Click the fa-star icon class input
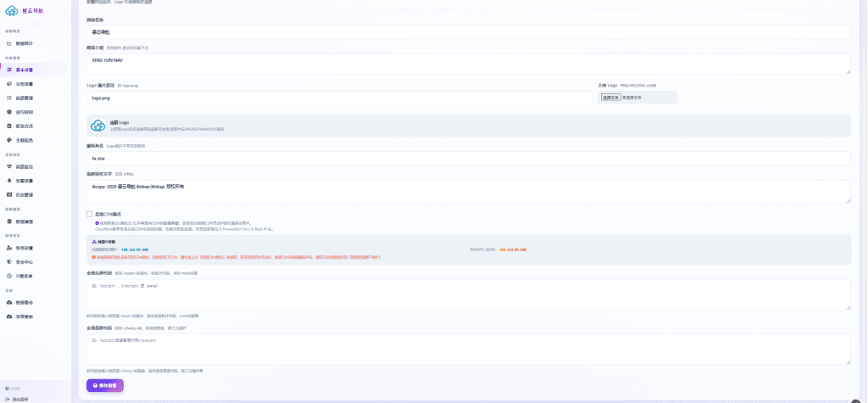 468,159
